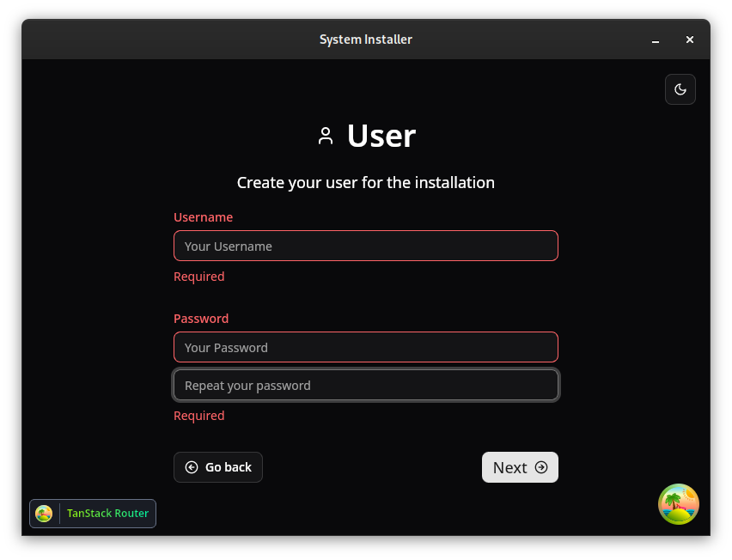Click the Required error under the password fields
Screen dimensions: 732x560
(x=198, y=416)
